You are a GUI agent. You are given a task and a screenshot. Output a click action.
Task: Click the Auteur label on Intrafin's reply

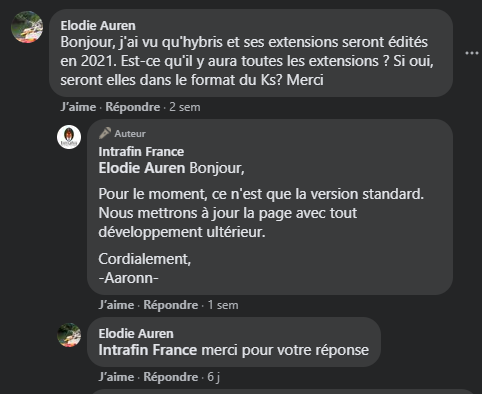coord(130,134)
